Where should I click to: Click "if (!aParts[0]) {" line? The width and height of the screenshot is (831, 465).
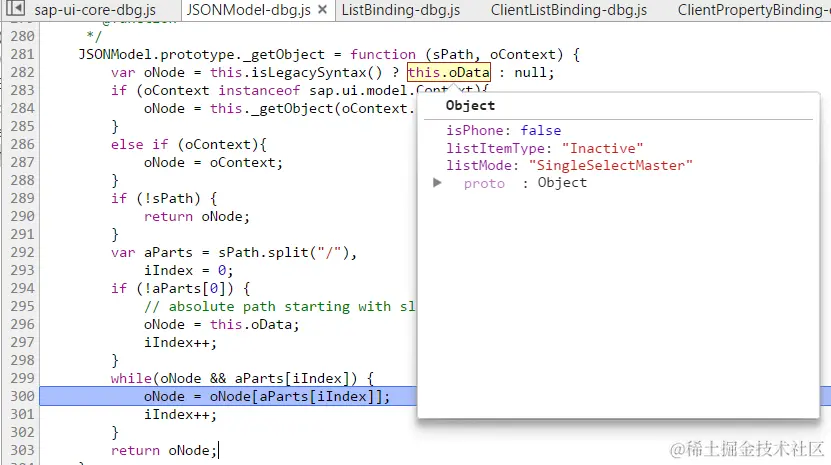(180, 288)
